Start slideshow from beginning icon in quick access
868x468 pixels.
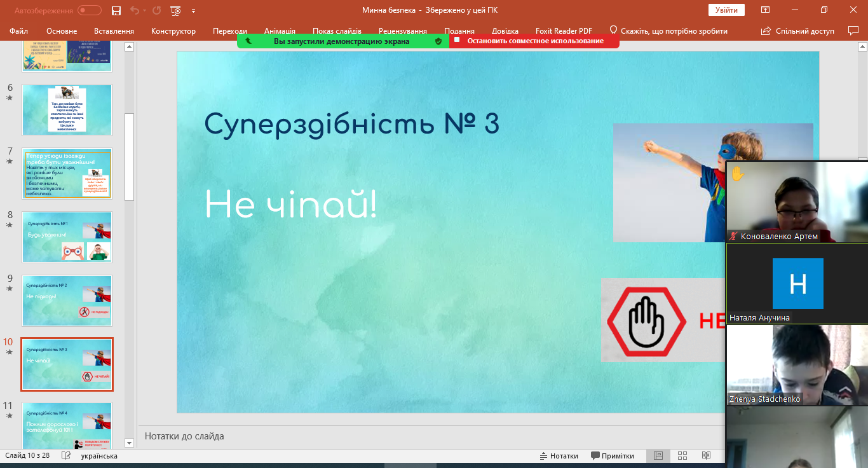176,10
